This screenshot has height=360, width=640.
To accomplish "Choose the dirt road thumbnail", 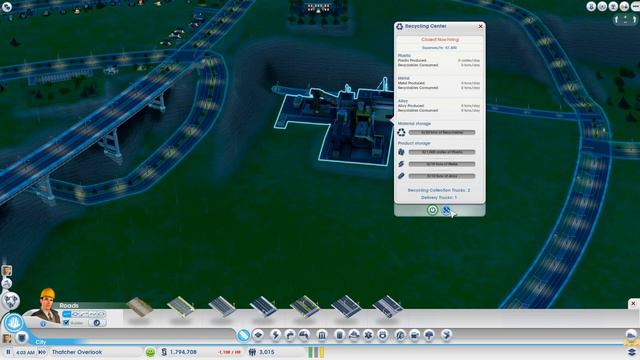I will click(140, 307).
